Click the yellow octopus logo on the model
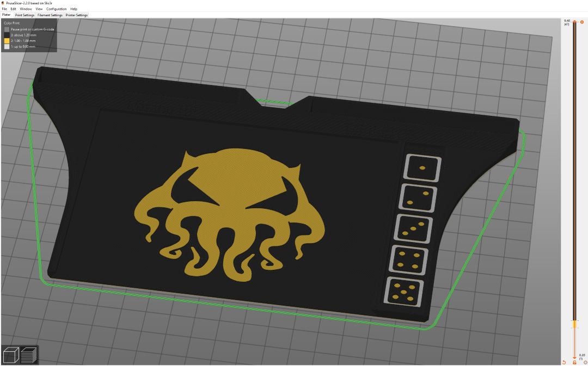The image size is (588, 366). pyautogui.click(x=230, y=215)
